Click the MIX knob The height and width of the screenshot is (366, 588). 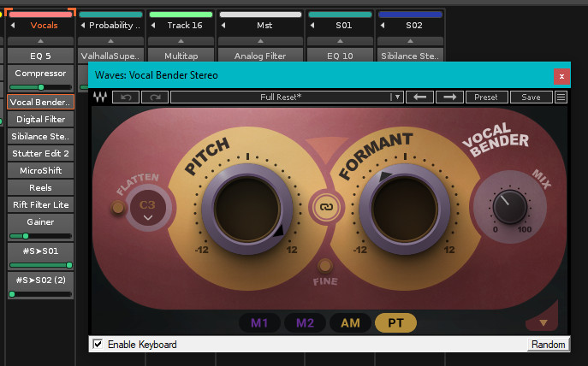[509, 207]
